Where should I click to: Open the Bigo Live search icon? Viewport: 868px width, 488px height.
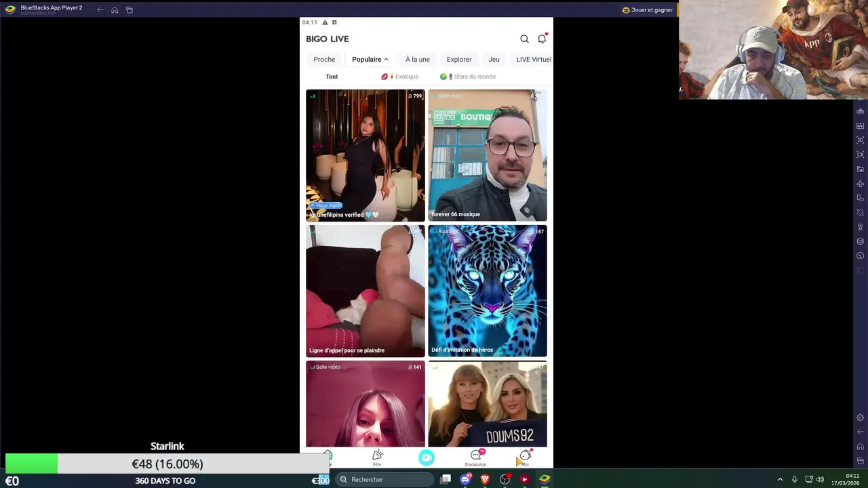(524, 39)
